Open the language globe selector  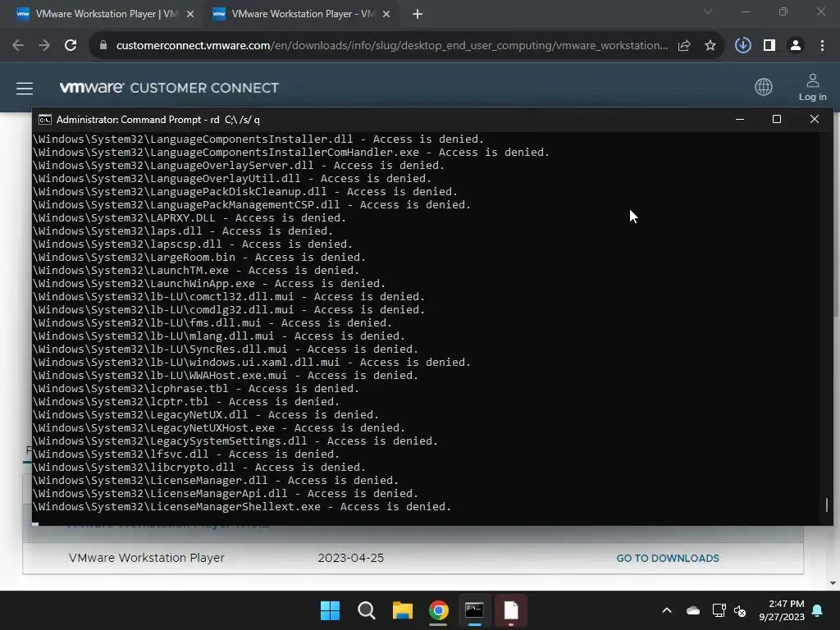pyautogui.click(x=764, y=87)
